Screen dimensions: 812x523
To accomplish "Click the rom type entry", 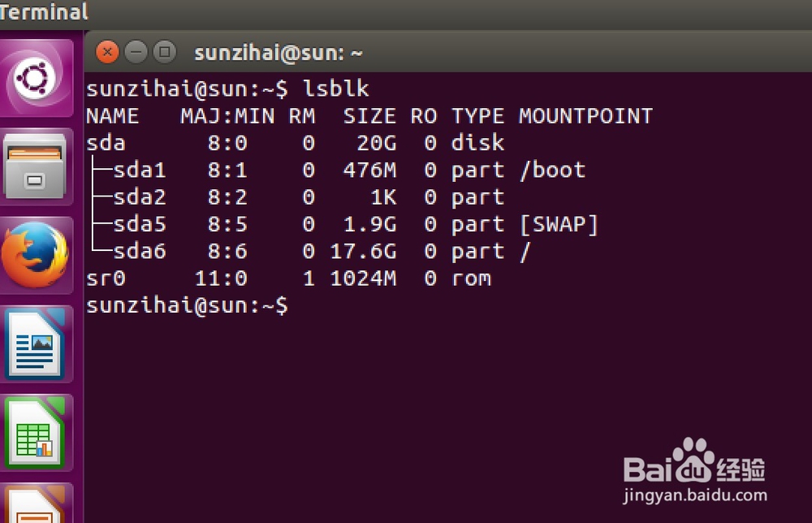I will click(x=471, y=279).
